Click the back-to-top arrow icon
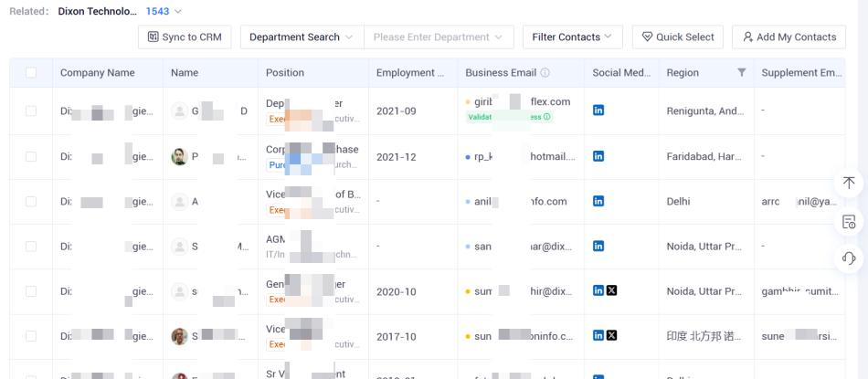The image size is (868, 379). point(849,184)
